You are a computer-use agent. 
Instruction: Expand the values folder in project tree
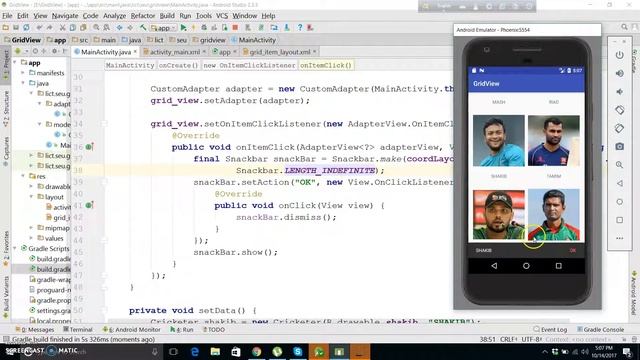click(31, 238)
